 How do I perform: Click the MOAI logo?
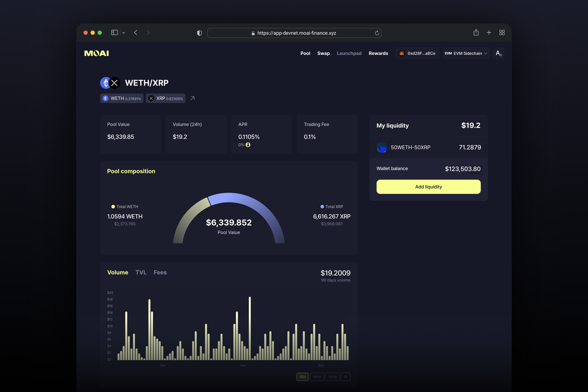[x=97, y=53]
